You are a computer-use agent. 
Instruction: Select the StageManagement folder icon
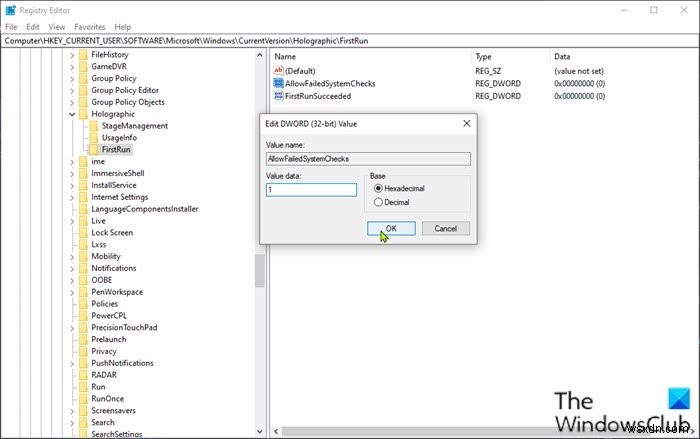93,126
